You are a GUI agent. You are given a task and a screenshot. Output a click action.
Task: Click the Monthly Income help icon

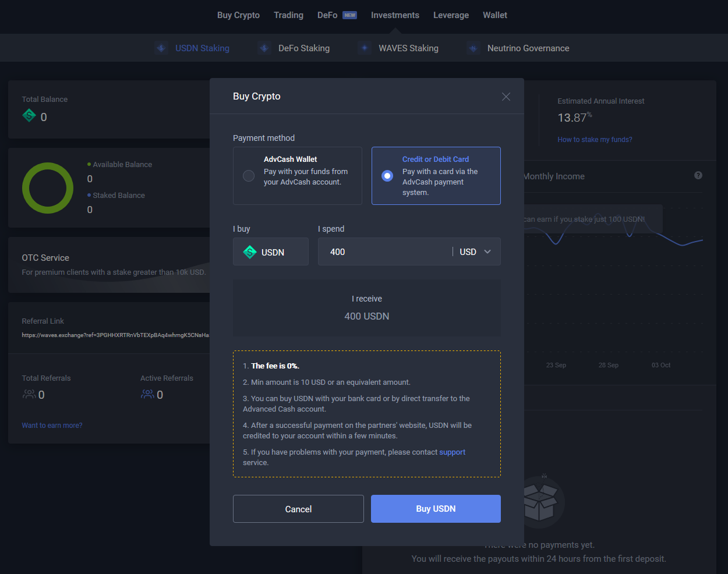pyautogui.click(x=698, y=175)
